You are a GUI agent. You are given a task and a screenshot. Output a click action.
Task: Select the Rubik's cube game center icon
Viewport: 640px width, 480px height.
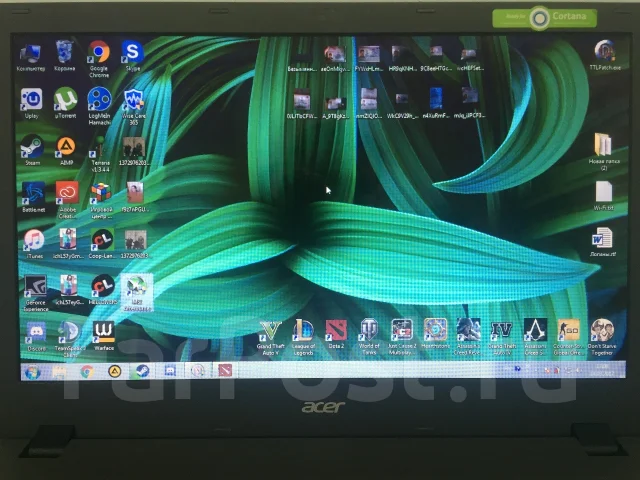click(101, 200)
